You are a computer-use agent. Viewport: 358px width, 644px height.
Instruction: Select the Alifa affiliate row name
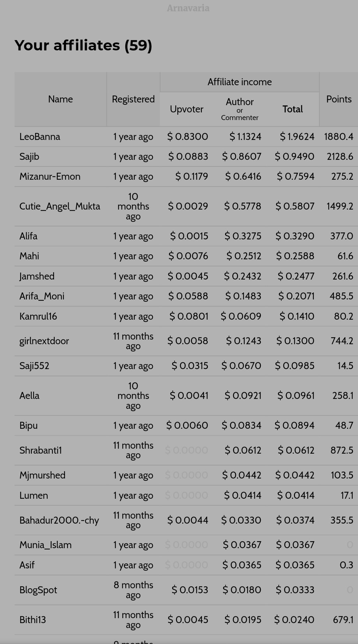[x=29, y=236]
